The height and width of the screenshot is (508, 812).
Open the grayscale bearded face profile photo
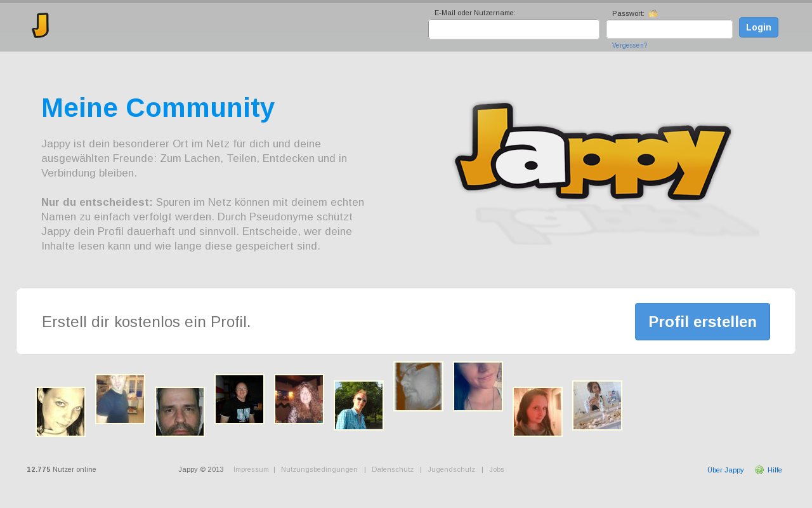tap(418, 386)
